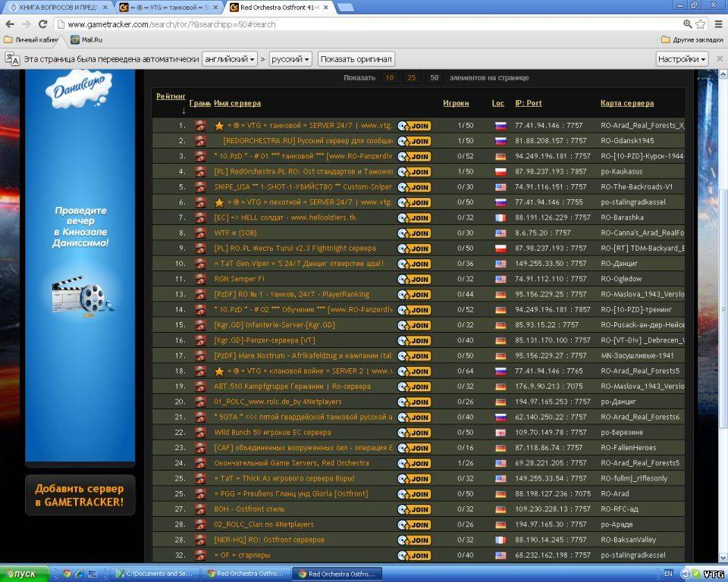Viewport: 728px width, 582px height.
Task: Click the German flag in row 3
Action: click(500, 156)
